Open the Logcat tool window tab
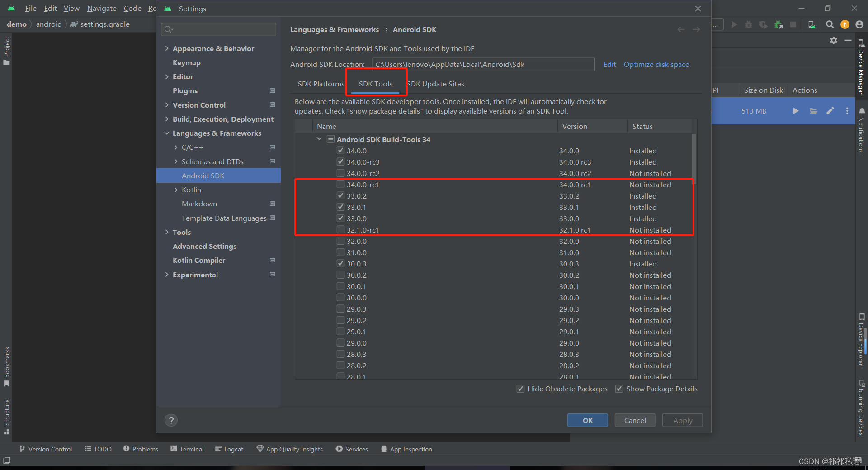The width and height of the screenshot is (868, 470). [229, 449]
